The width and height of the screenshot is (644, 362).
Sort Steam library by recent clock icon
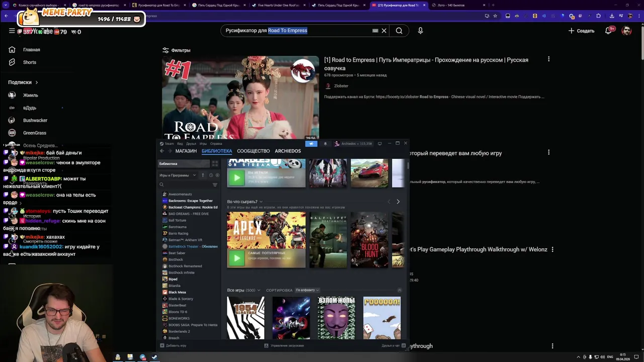211,175
